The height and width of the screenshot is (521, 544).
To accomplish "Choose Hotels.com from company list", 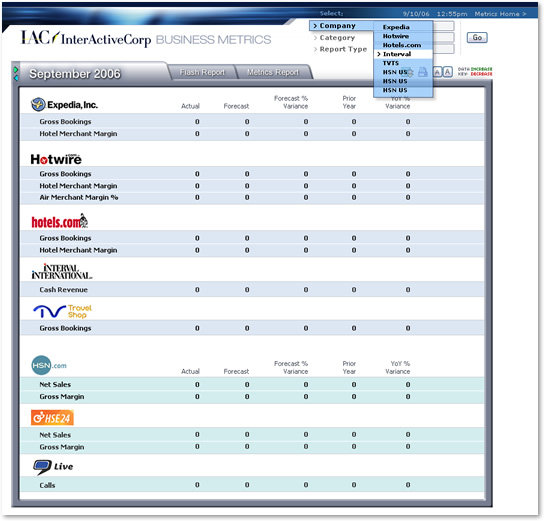I will [402, 45].
